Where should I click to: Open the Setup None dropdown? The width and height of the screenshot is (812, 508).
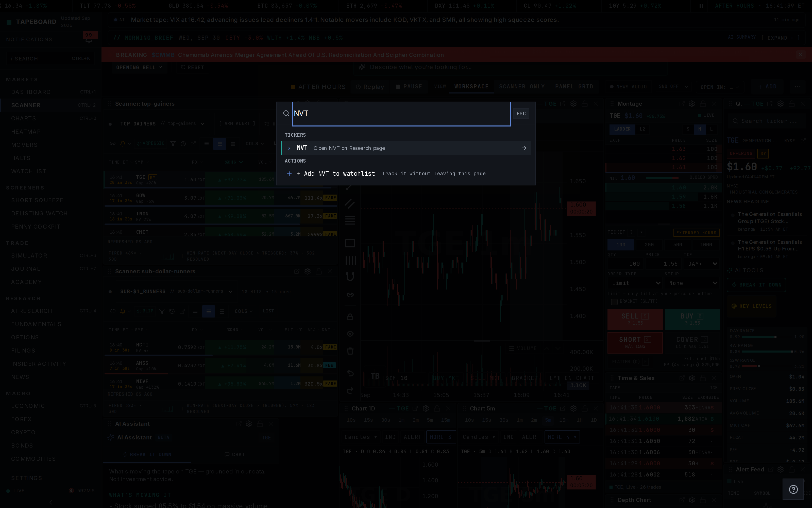click(692, 283)
